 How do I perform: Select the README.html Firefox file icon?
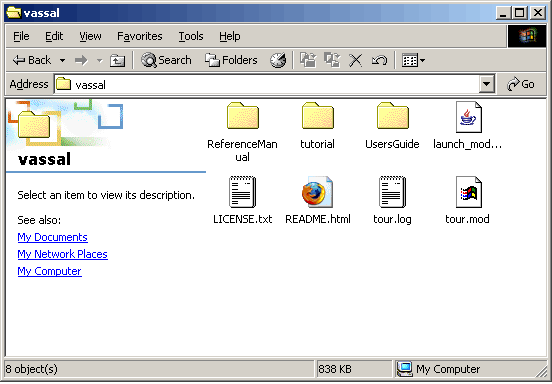318,192
